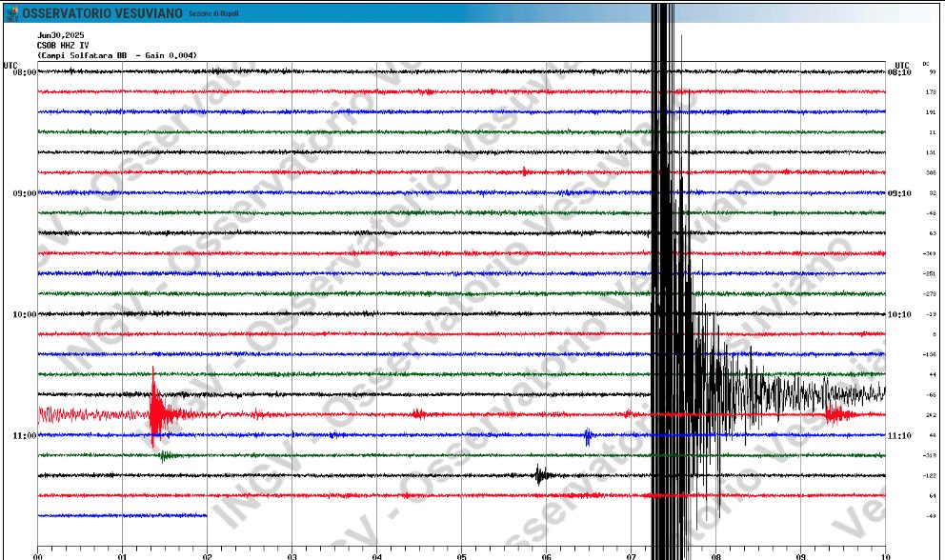Image resolution: width=945 pixels, height=560 pixels.
Task: Click the right "08:10" time label
Action: [x=899, y=72]
